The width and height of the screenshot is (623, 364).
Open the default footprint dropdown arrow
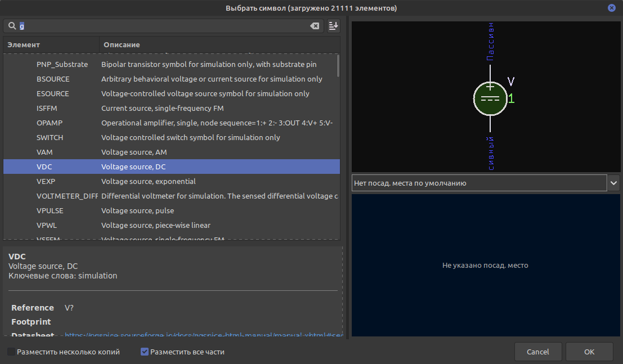pyautogui.click(x=613, y=183)
